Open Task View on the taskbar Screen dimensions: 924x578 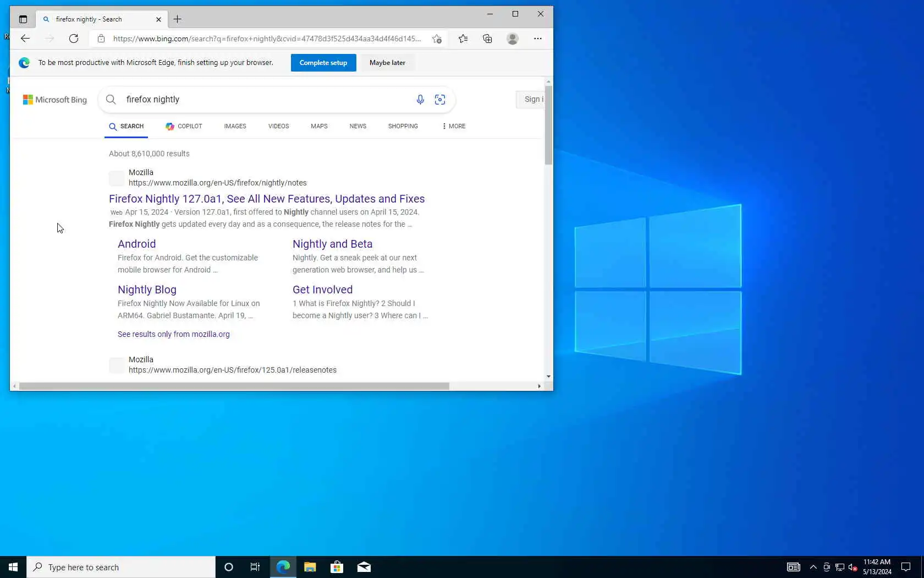coord(255,567)
